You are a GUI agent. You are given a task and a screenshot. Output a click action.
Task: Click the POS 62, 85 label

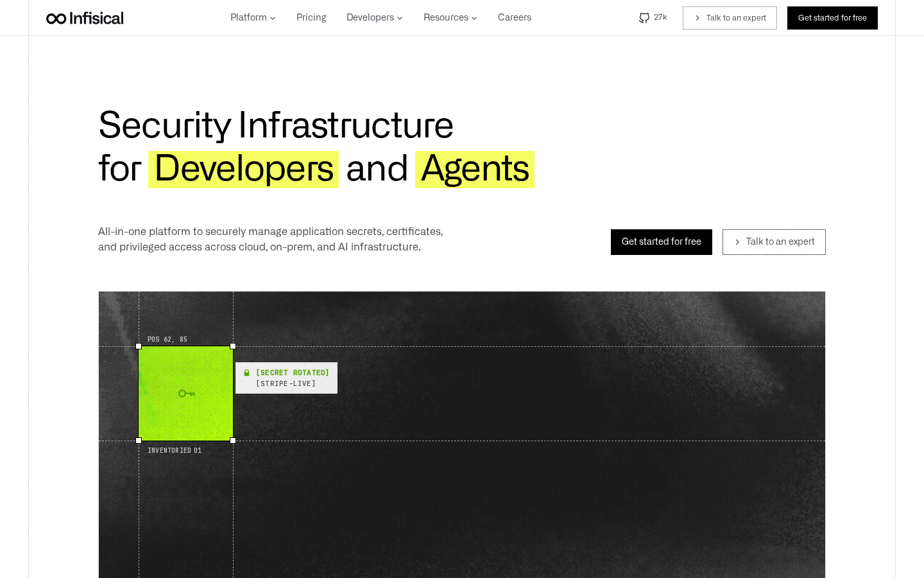click(167, 339)
